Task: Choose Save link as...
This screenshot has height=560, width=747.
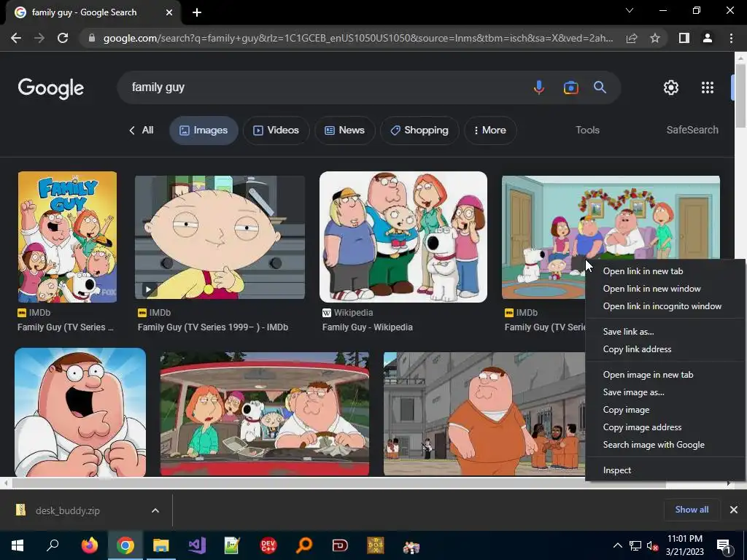Action: tap(665, 332)
